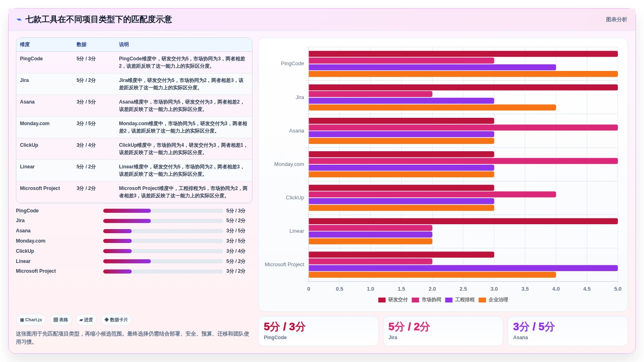
Task: Toggle 企业治理 legend swatch
Action: pos(482,300)
